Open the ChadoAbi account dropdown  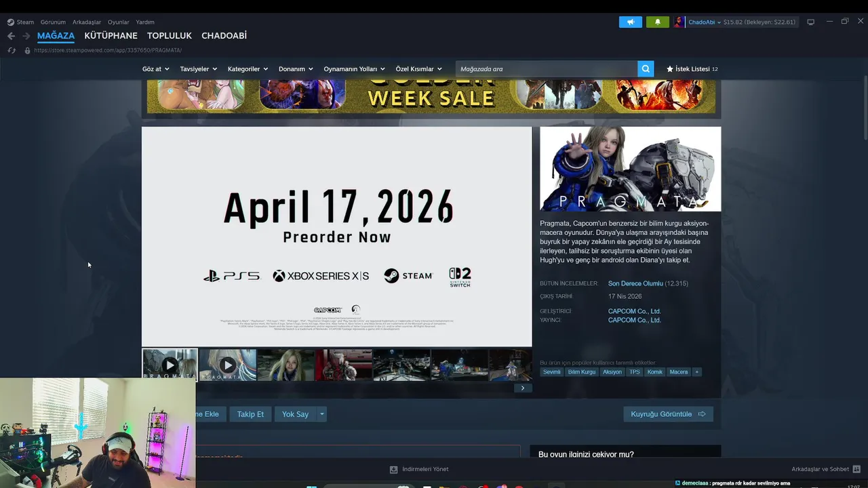pos(705,22)
